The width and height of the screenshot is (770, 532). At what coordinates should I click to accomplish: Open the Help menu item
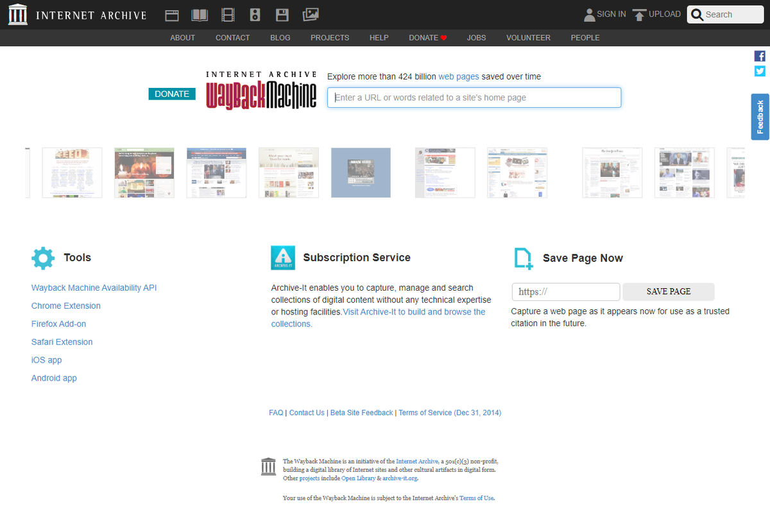[379, 38]
